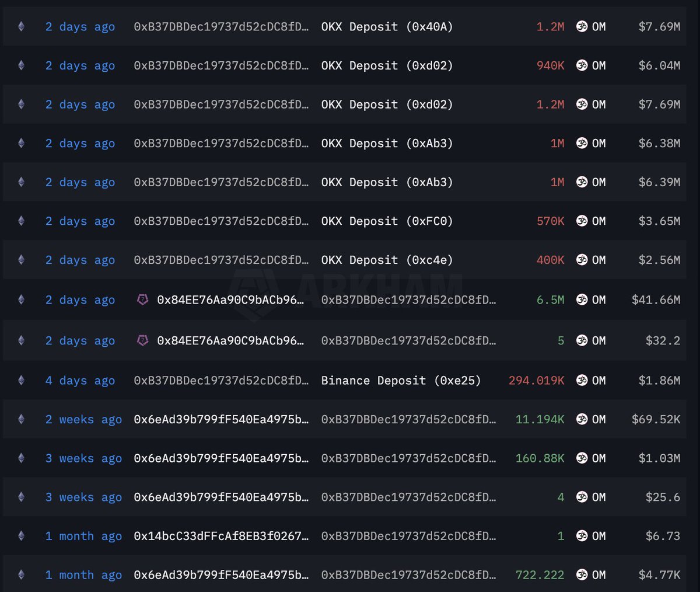The width and height of the screenshot is (700, 592).
Task: Click the $1.03M value
Action: pos(659,458)
